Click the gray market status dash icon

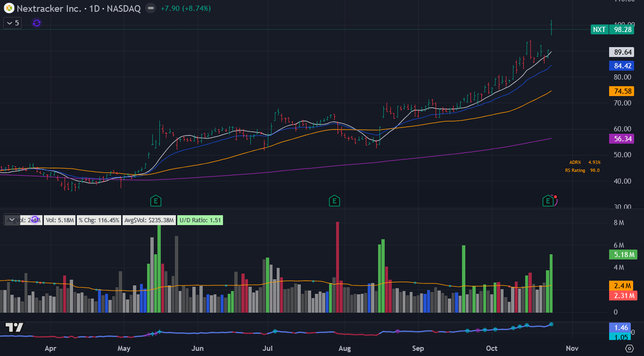click(150, 8)
